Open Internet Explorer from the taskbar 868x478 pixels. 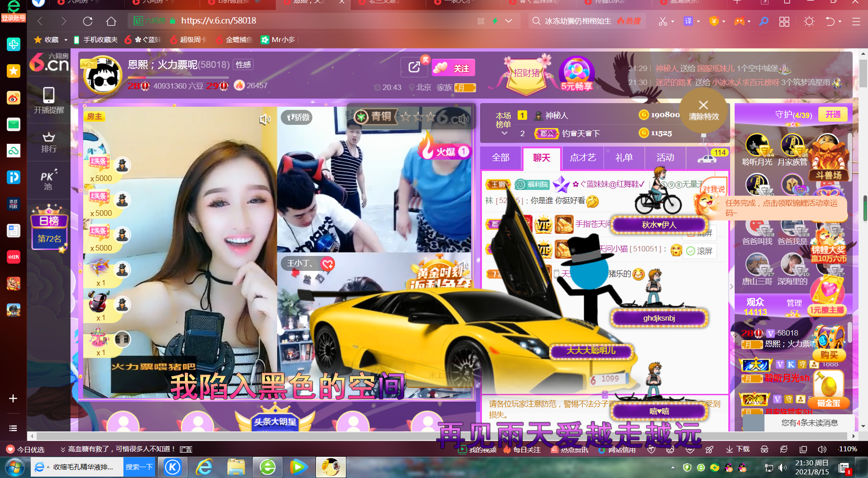tap(204, 467)
